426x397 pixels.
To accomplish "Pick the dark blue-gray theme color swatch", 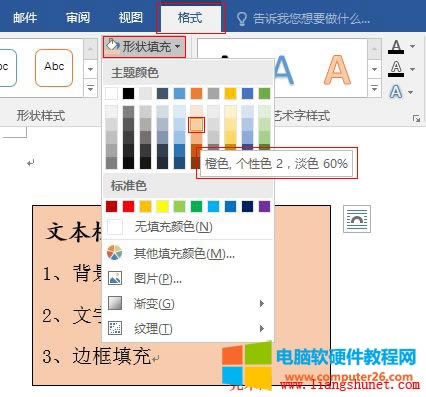I will (162, 94).
